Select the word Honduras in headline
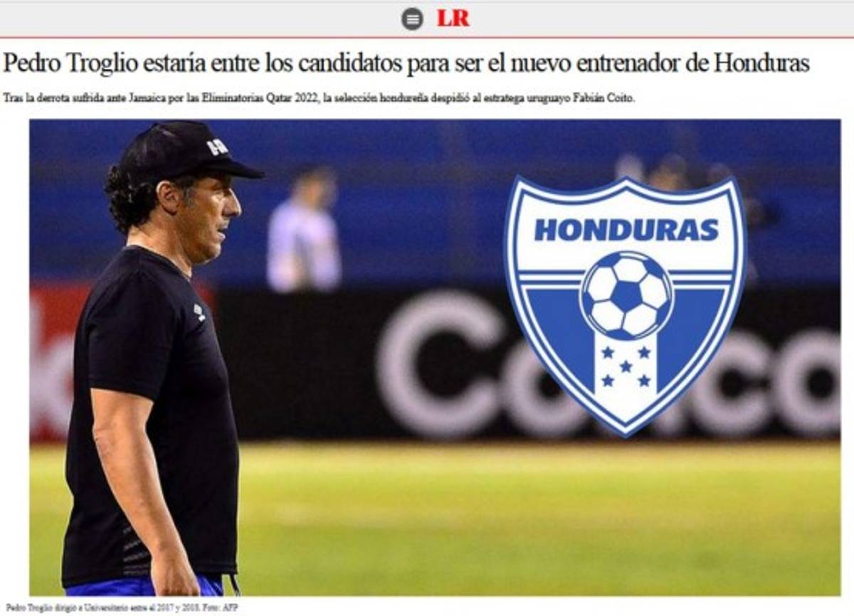This screenshot has width=854, height=616. tap(761, 63)
